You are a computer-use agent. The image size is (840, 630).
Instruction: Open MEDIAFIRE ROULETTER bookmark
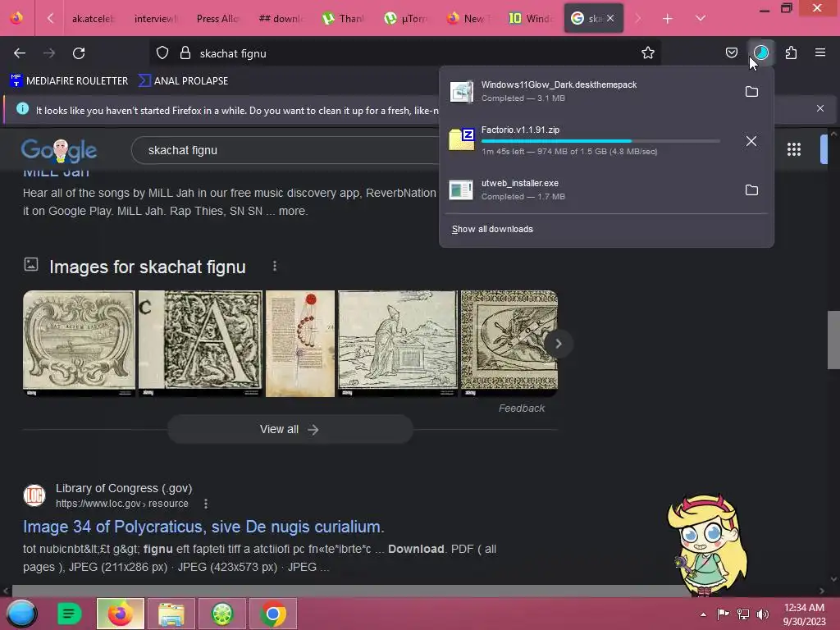click(69, 81)
